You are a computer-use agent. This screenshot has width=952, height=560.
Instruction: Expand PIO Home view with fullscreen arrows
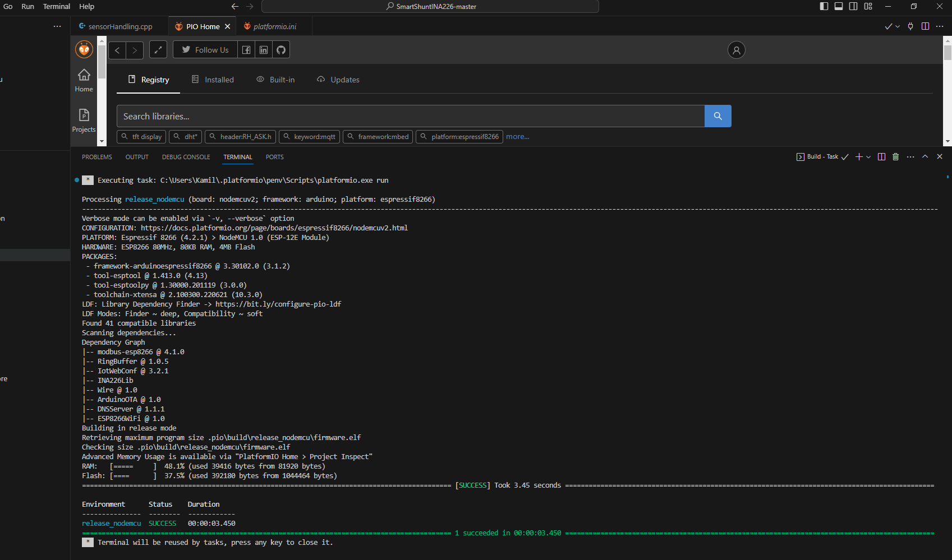158,50
